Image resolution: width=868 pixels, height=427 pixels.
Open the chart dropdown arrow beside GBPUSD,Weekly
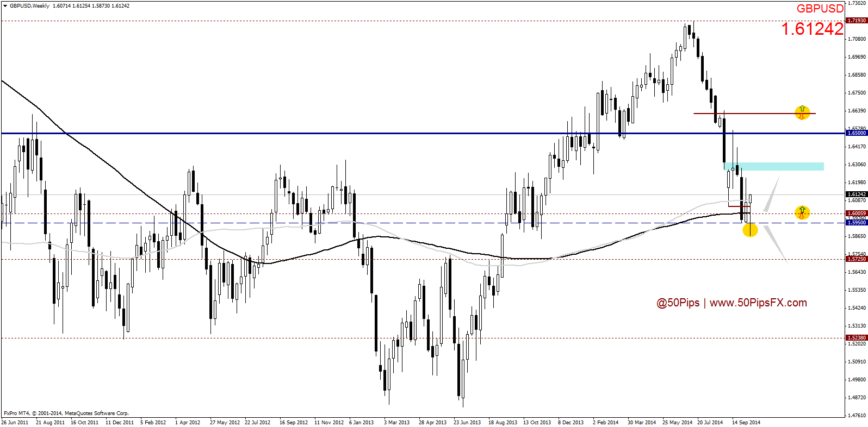[5, 6]
